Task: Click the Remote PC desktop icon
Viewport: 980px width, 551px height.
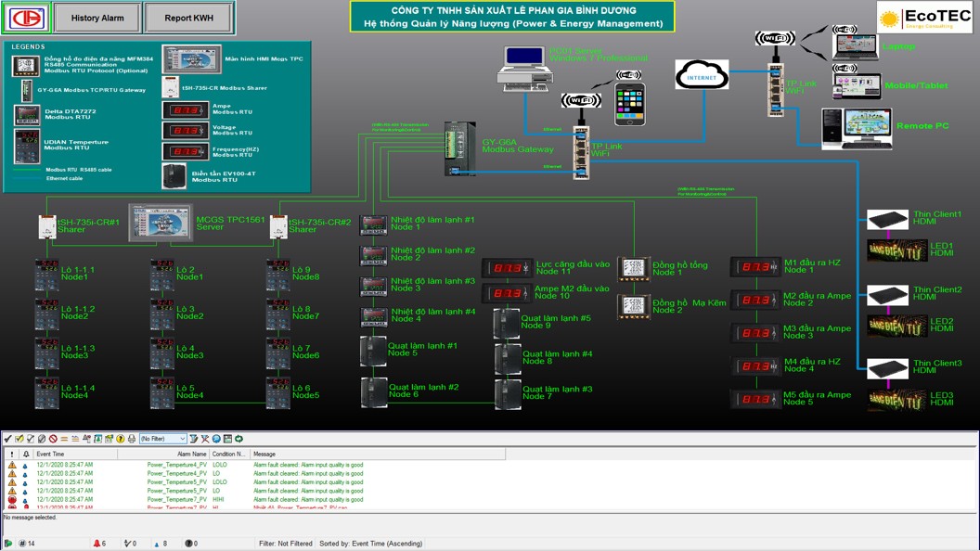Action: click(x=856, y=128)
